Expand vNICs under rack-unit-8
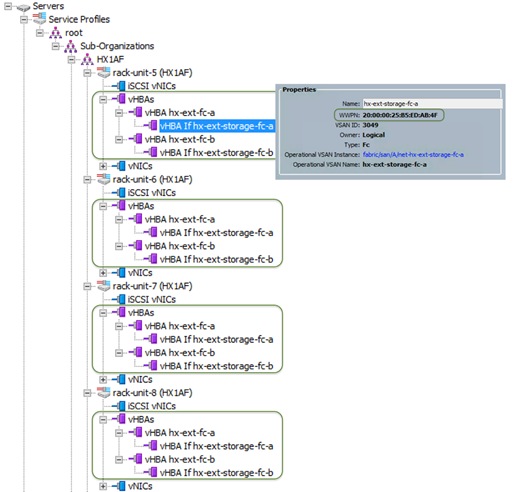 coord(103,486)
